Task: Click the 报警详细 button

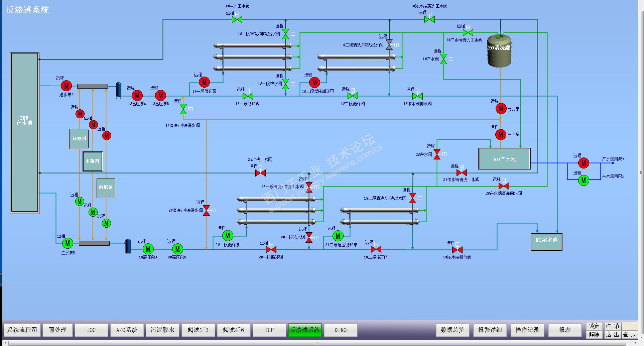Action: pos(490,330)
